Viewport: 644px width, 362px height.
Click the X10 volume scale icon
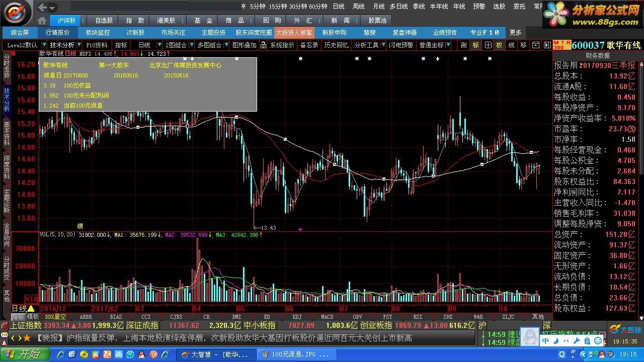pyautogui.click(x=32, y=298)
